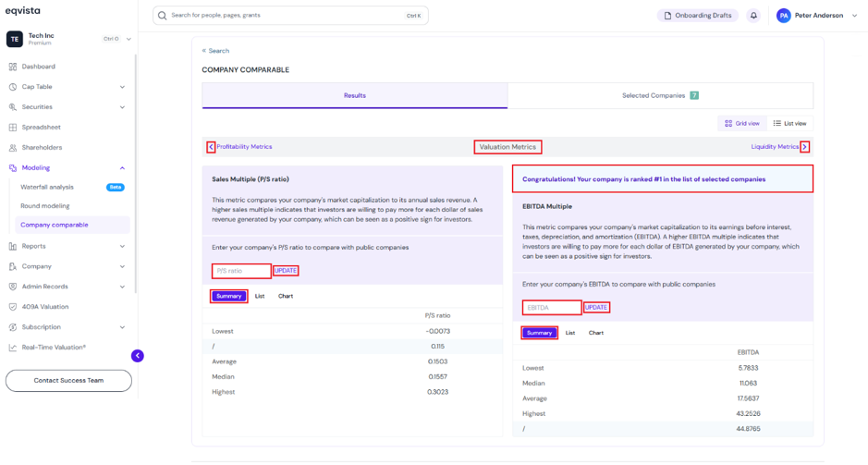Click the Securities sidebar icon
868x465 pixels.
click(13, 107)
